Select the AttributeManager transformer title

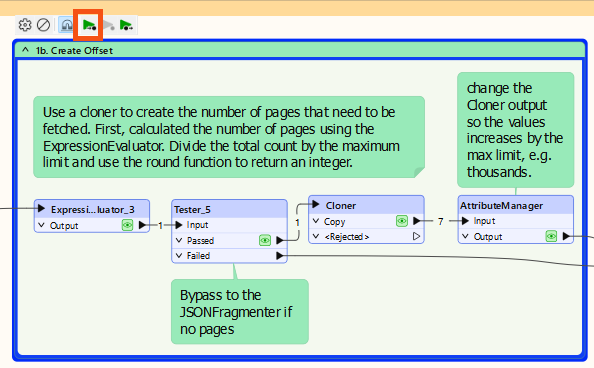click(x=501, y=205)
